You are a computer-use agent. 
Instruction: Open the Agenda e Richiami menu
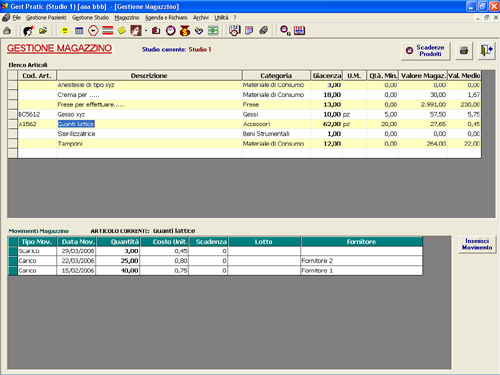[x=166, y=17]
